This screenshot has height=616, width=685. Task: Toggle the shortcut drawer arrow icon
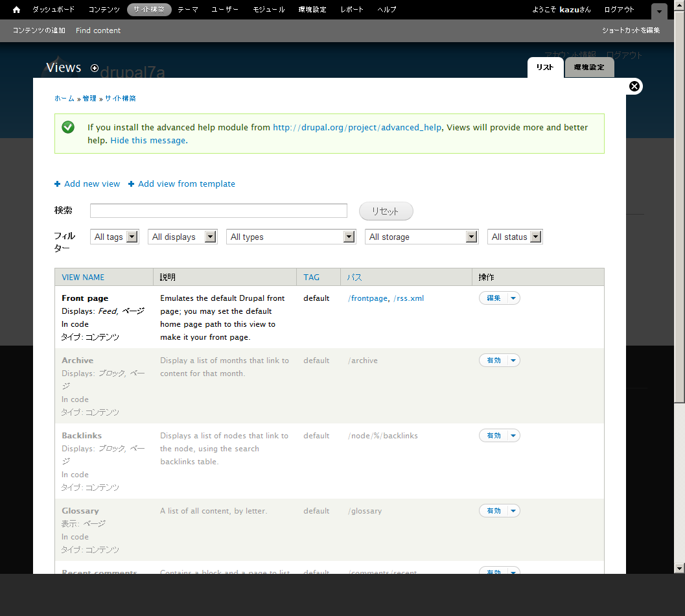[x=659, y=12]
